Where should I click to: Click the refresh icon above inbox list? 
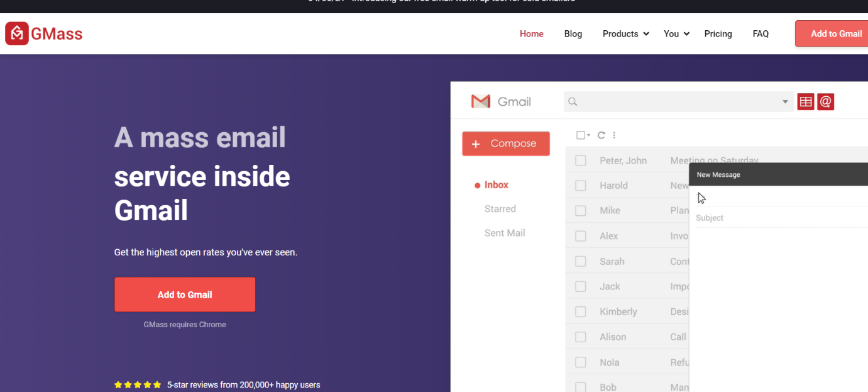(x=601, y=135)
